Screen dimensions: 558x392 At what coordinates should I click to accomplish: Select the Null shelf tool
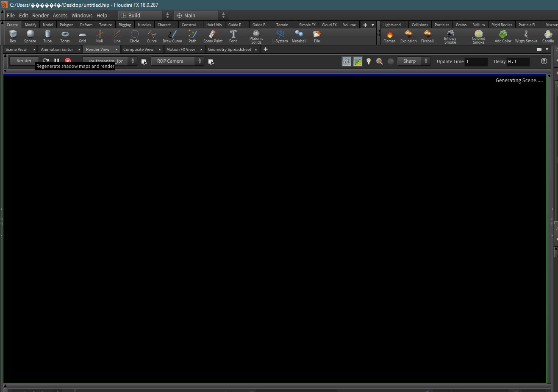click(100, 36)
